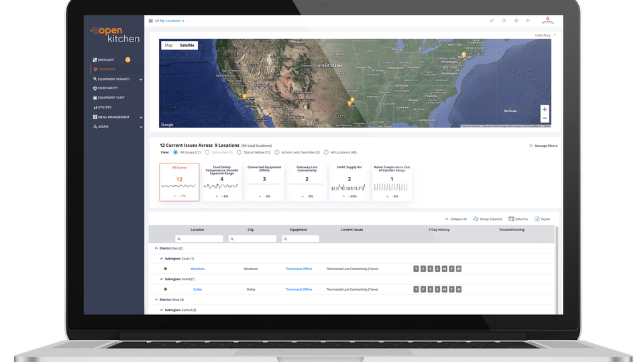Select the Satellite map tab

click(187, 46)
